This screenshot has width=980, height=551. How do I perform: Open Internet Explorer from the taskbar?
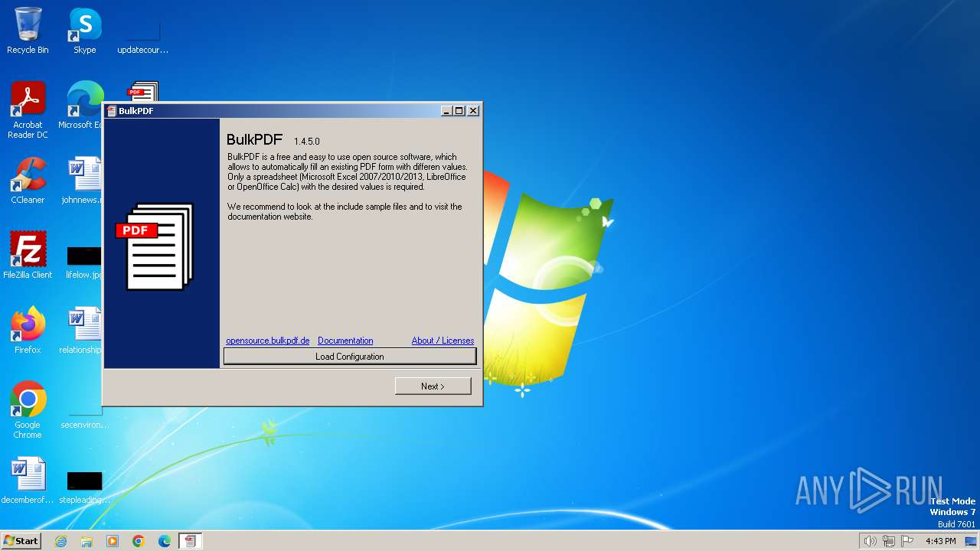(x=60, y=541)
